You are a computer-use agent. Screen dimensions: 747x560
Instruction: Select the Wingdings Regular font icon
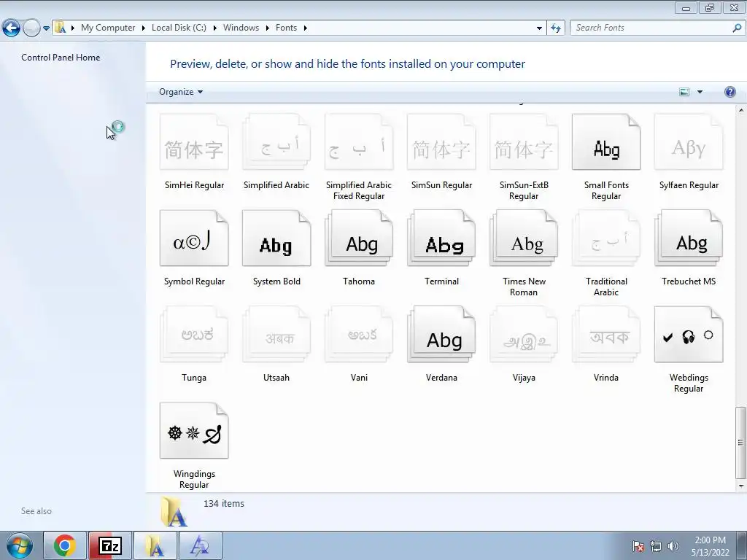click(194, 430)
